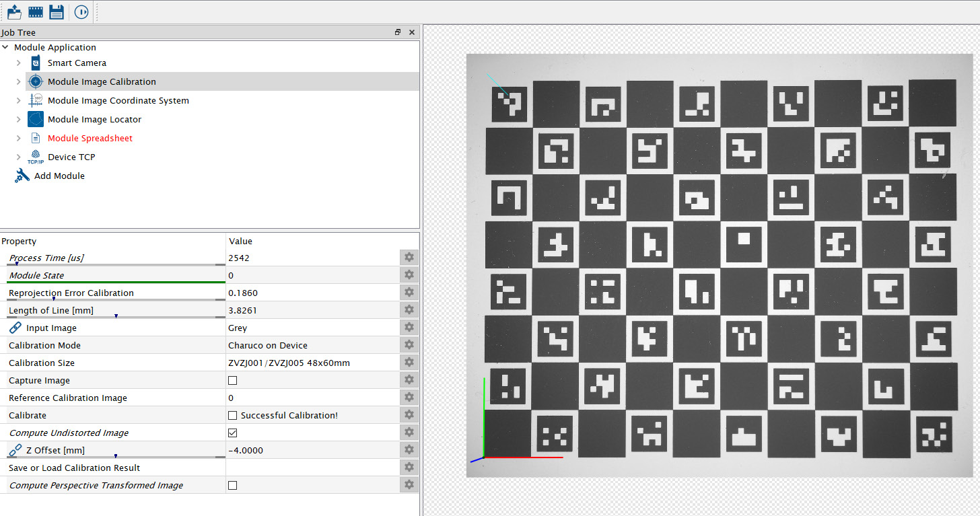Click the Z Offset value field -4.0000
This screenshot has height=516, width=980.
(x=313, y=450)
